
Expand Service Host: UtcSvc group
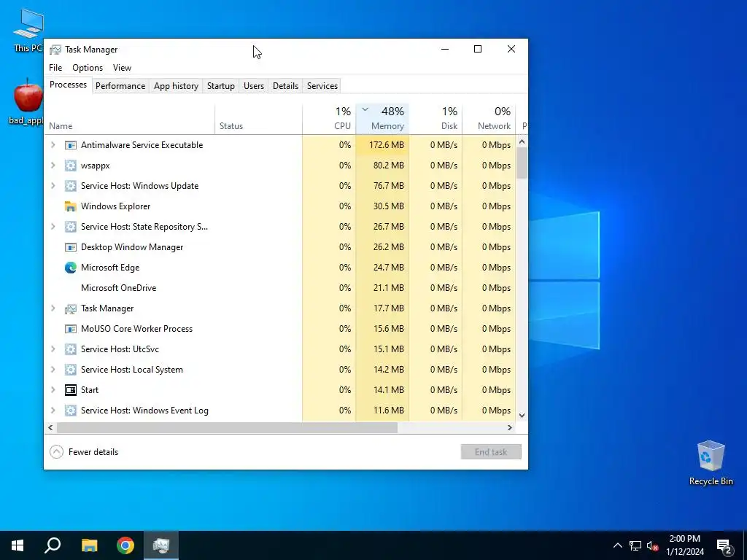coord(53,349)
